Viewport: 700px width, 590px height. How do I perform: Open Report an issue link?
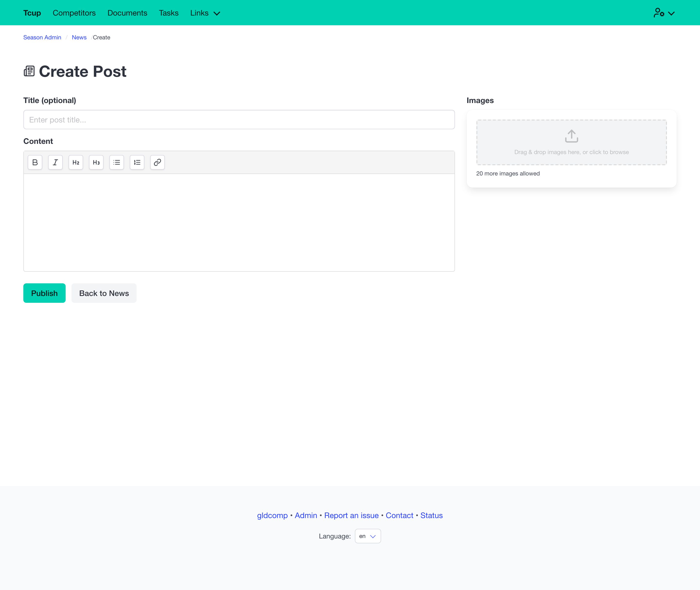tap(351, 515)
